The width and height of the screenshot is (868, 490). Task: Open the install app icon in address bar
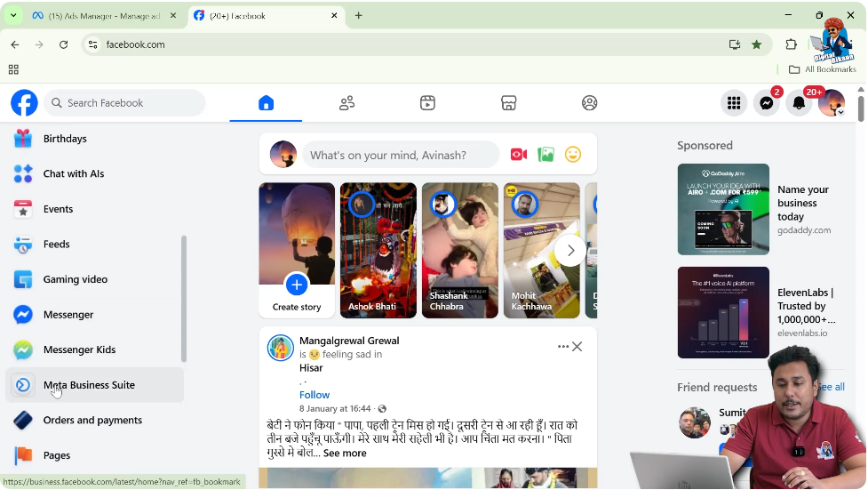[735, 44]
